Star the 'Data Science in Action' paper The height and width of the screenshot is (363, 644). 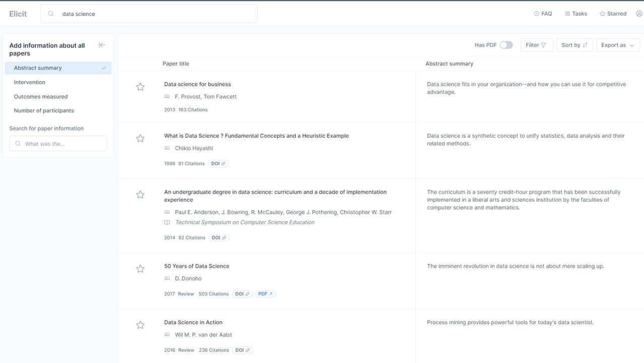(140, 325)
